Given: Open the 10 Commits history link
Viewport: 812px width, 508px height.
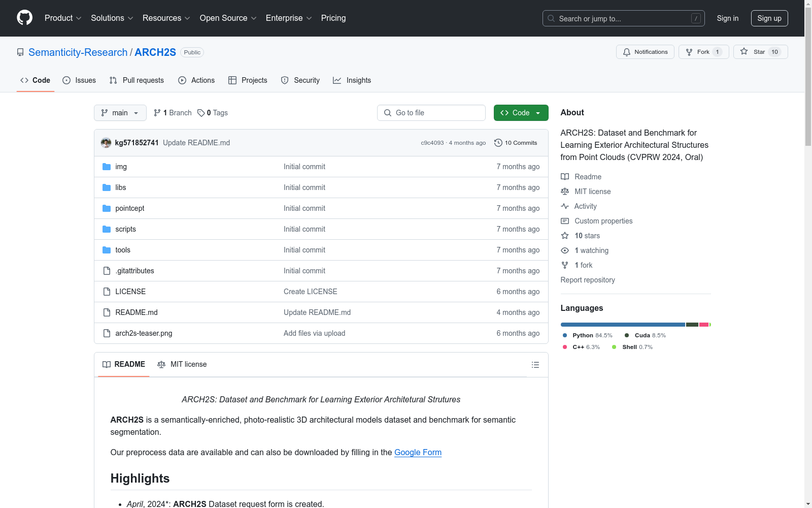Looking at the screenshot, I should click(516, 143).
